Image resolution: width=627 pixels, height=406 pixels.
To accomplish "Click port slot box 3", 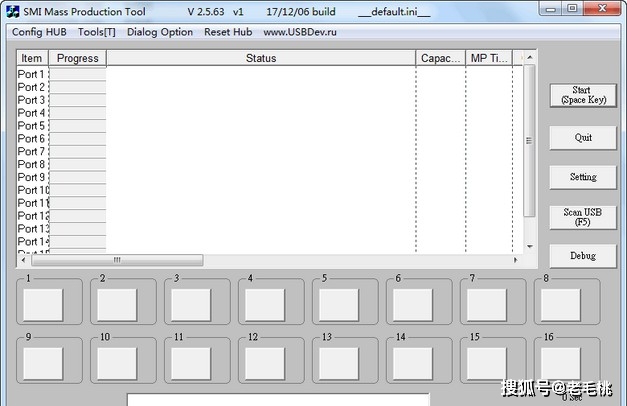I will [191, 305].
